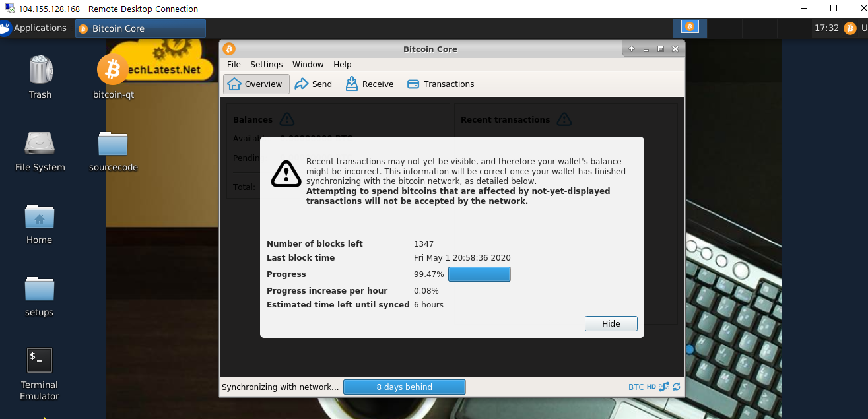Open the setups folder on desktop
The image size is (868, 419).
tap(40, 296)
